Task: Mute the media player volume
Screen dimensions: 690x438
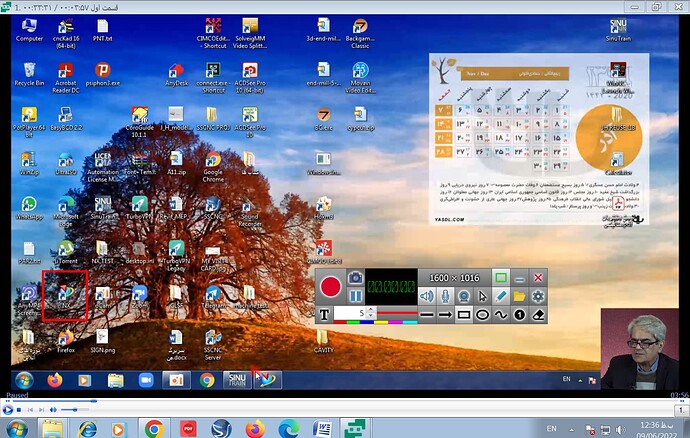Action: (x=53, y=410)
